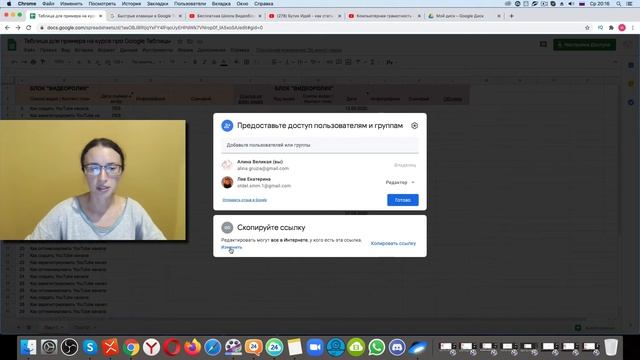The height and width of the screenshot is (360, 640).
Task: Launch OBS from the dock
Action: (x=69, y=347)
